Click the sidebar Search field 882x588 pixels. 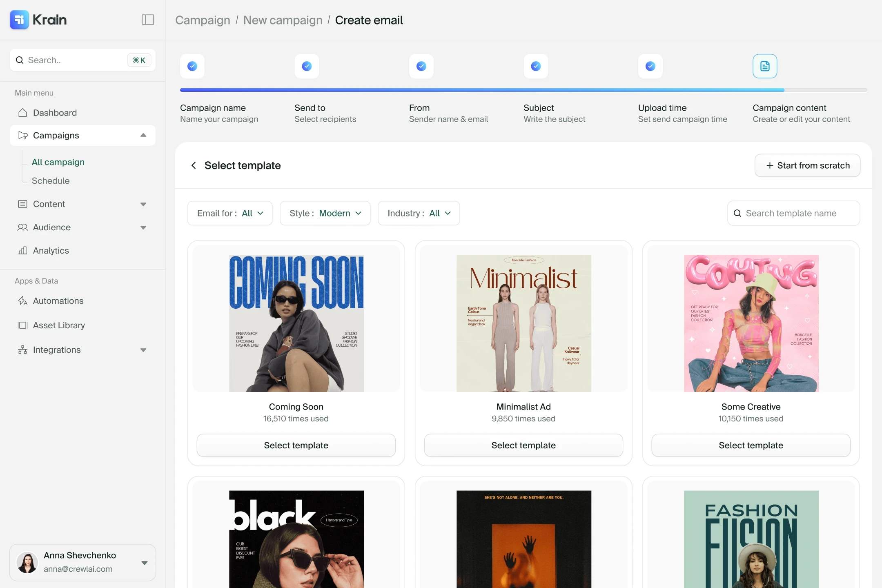tap(82, 60)
